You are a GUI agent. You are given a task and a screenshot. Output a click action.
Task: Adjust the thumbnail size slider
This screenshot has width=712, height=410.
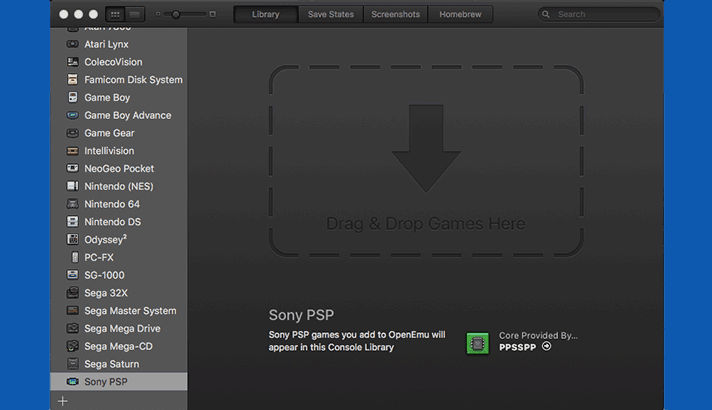(x=176, y=14)
